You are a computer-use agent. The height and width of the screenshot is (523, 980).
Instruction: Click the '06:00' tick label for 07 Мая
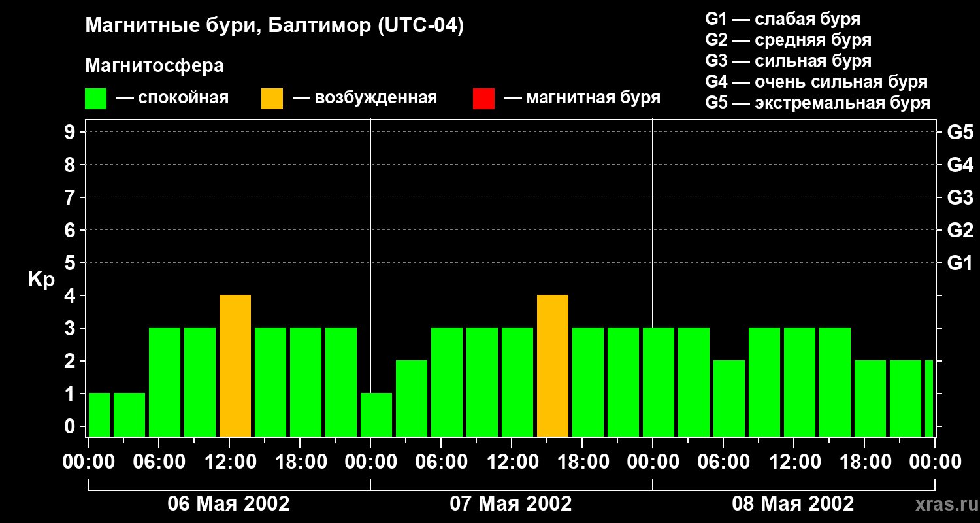(441, 462)
